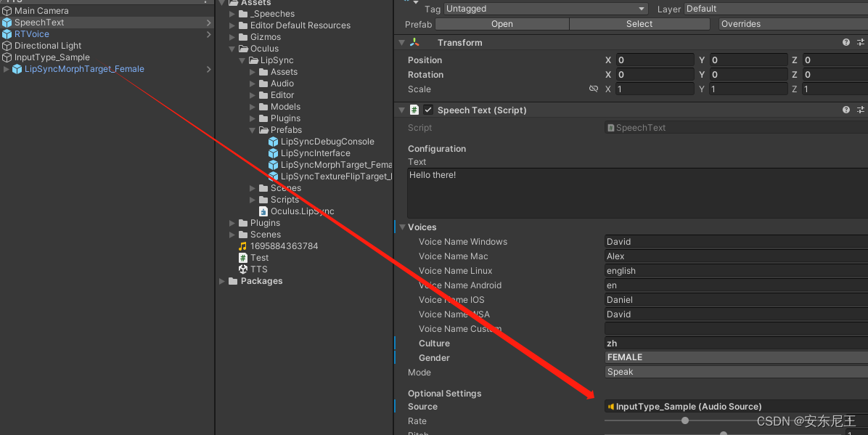
Task: Click the LipSyncMorphTarget_Female hierarchy cube icon
Action: 17,69
